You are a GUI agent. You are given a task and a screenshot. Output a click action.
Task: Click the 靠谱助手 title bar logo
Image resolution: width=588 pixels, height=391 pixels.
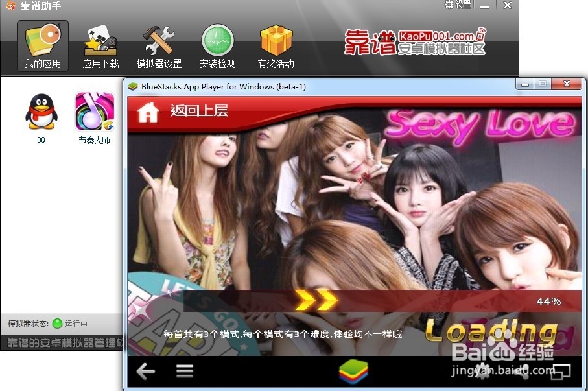[11, 5]
